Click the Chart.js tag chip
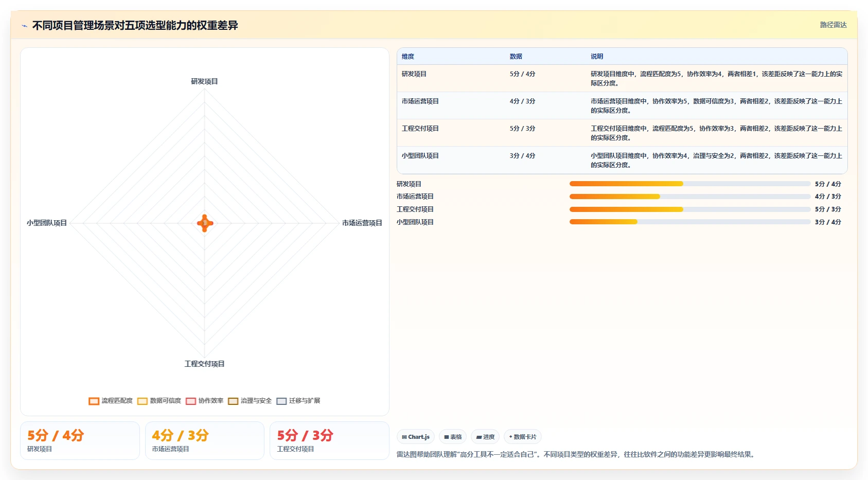This screenshot has width=868, height=480. click(416, 437)
